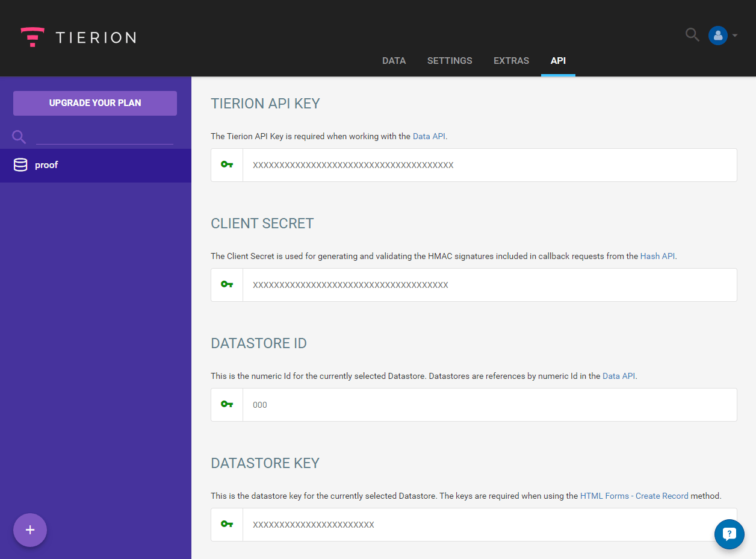Click the user avatar icon
This screenshot has height=559, width=756.
click(x=717, y=35)
